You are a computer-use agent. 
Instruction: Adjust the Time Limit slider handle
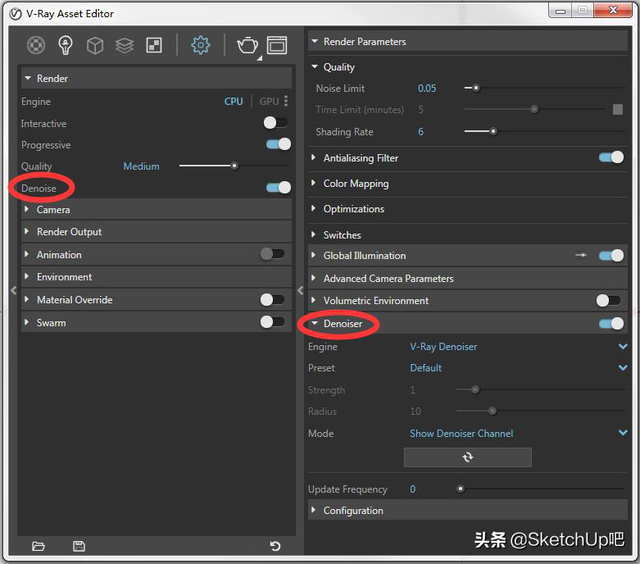(534, 109)
